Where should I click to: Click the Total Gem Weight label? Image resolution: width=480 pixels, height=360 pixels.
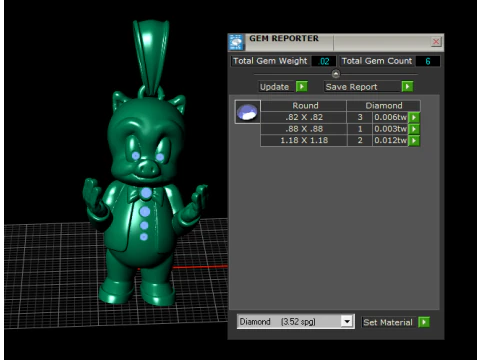(x=270, y=61)
